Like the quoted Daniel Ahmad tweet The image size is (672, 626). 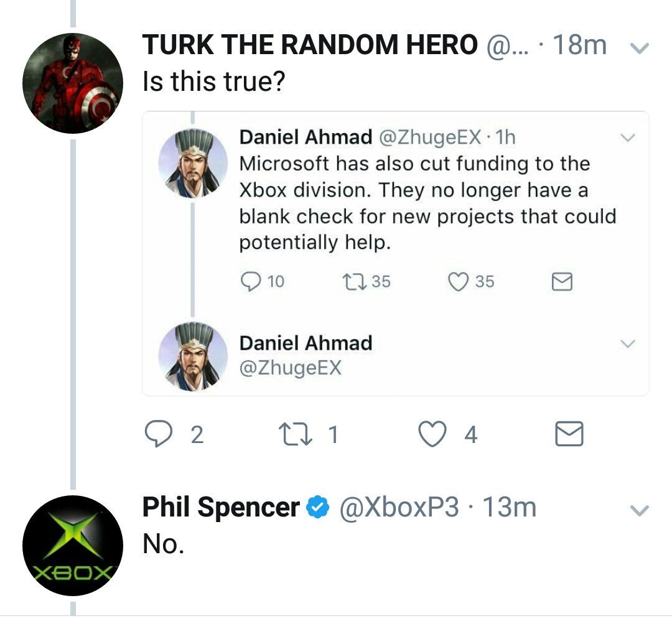click(458, 282)
